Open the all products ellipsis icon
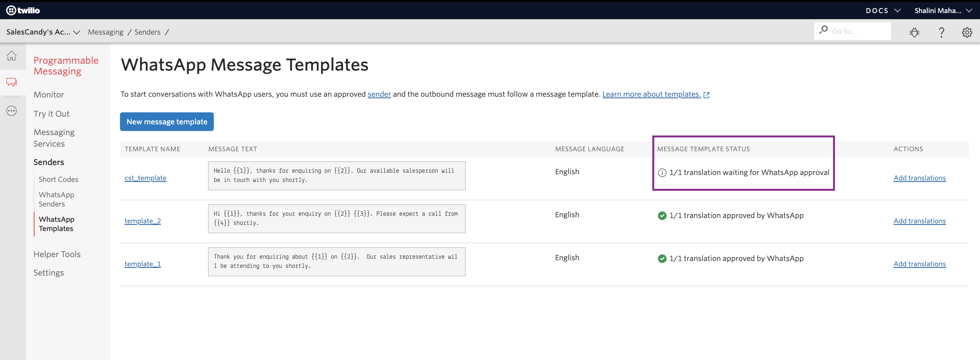Viewport: 980px width, 360px height. [12, 111]
